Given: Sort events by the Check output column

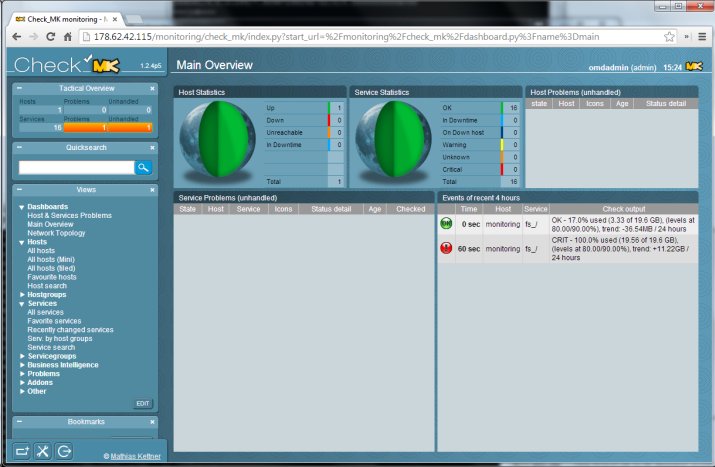Looking at the screenshot, I should click(x=623, y=209).
